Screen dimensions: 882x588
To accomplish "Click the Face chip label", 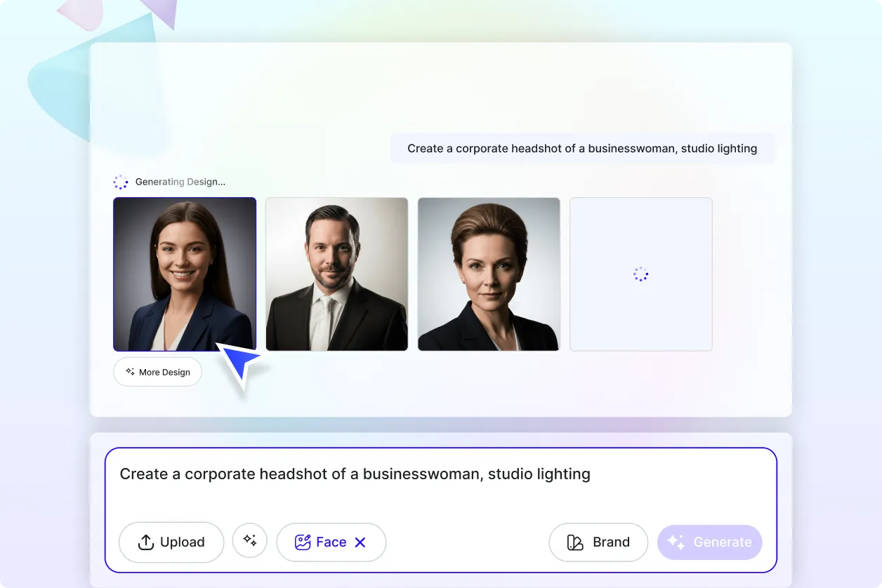I will (x=330, y=542).
